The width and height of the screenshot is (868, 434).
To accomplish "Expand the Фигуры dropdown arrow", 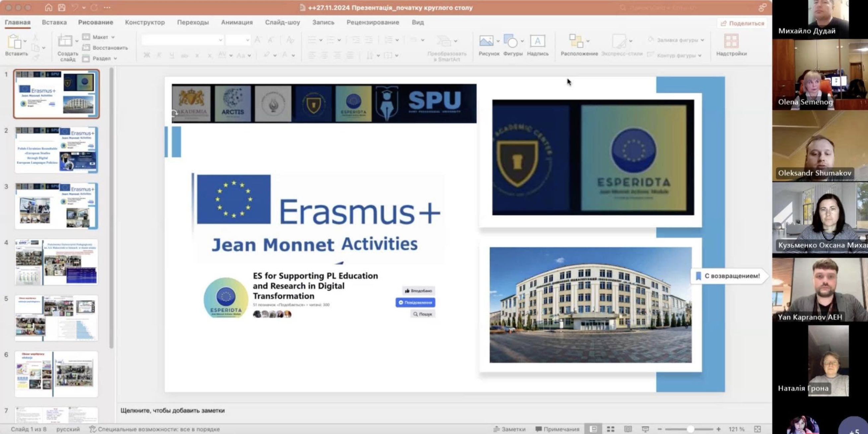I will (x=522, y=41).
